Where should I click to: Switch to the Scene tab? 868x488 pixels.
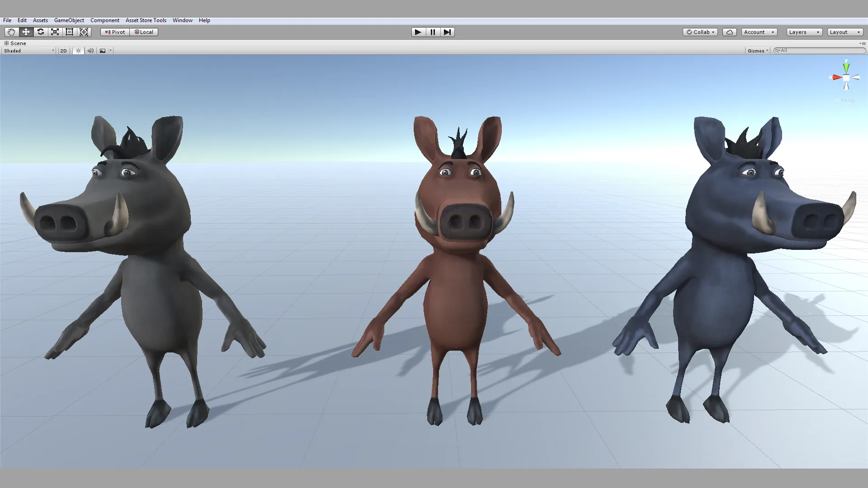[15, 43]
